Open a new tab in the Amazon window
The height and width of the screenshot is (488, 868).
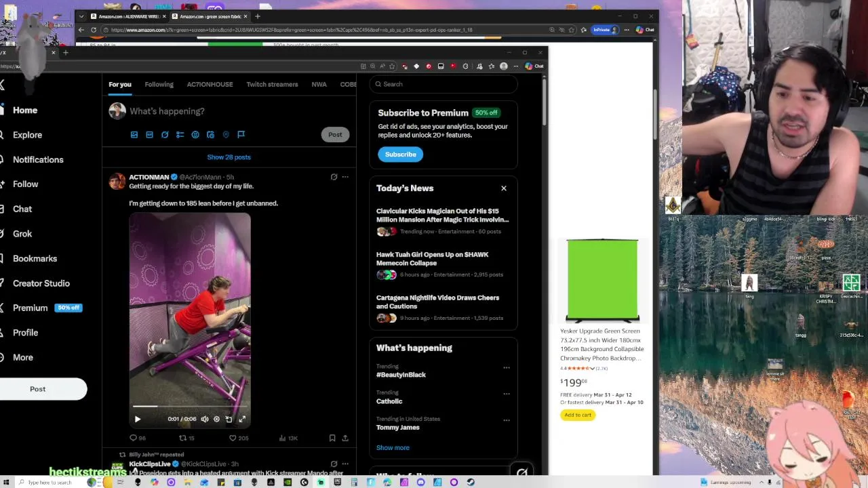(x=258, y=16)
